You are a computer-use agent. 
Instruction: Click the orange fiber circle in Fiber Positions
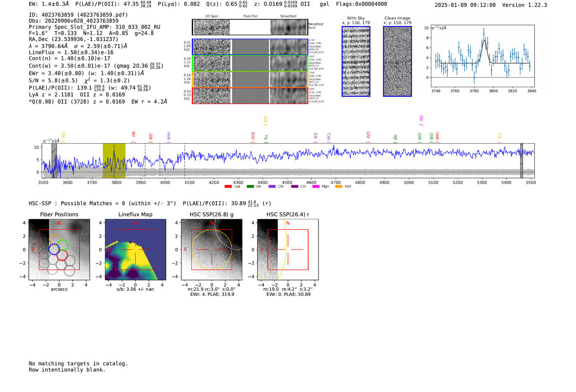[55, 239]
